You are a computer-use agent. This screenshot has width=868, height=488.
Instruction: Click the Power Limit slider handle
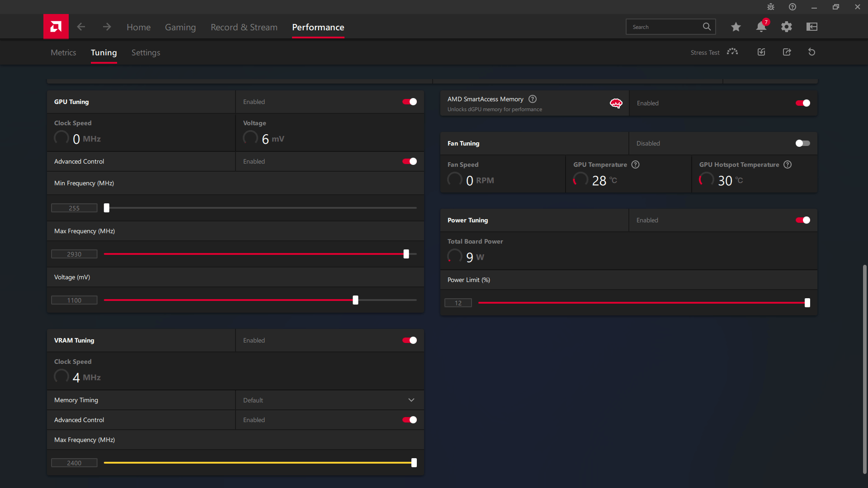pyautogui.click(x=807, y=303)
